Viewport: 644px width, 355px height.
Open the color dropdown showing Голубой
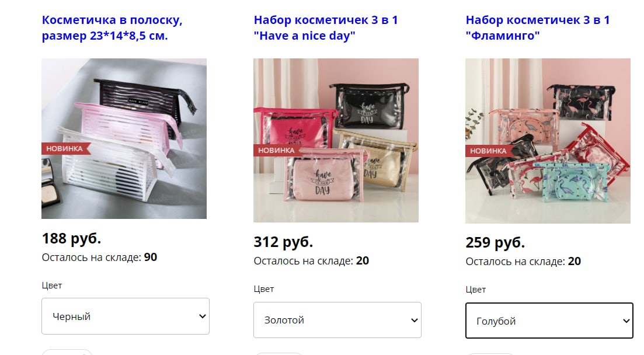[x=549, y=321]
